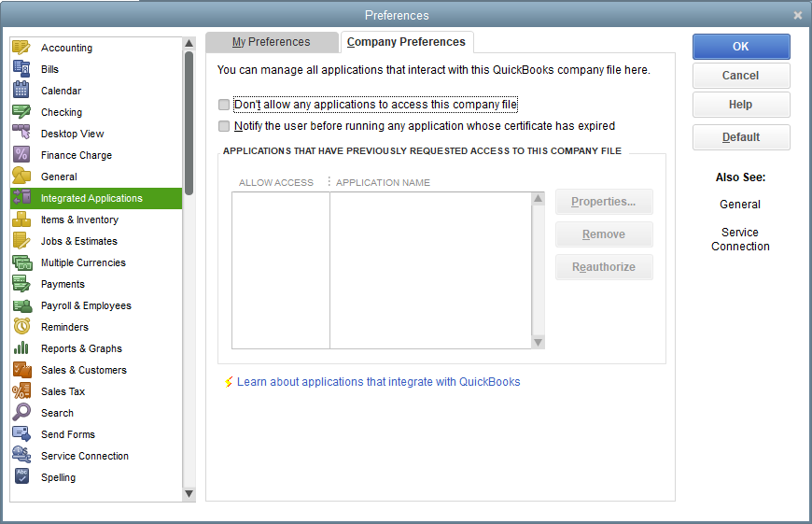
Task: Select Items & Inventory label in list
Action: [79, 220]
